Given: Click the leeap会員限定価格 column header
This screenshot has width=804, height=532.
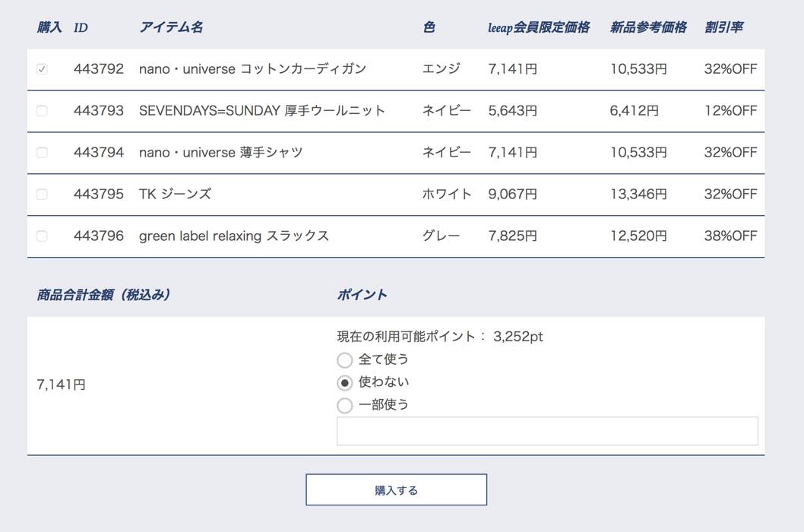Looking at the screenshot, I should (x=538, y=27).
